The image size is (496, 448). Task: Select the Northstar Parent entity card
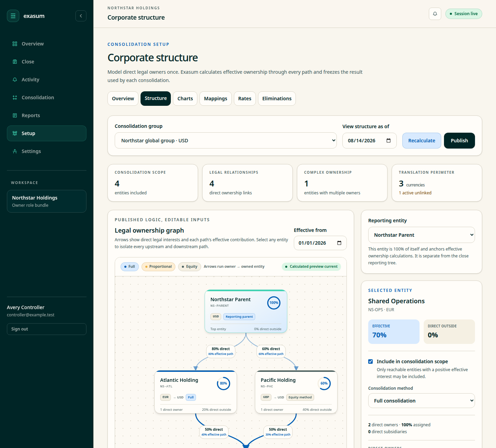pos(246,311)
